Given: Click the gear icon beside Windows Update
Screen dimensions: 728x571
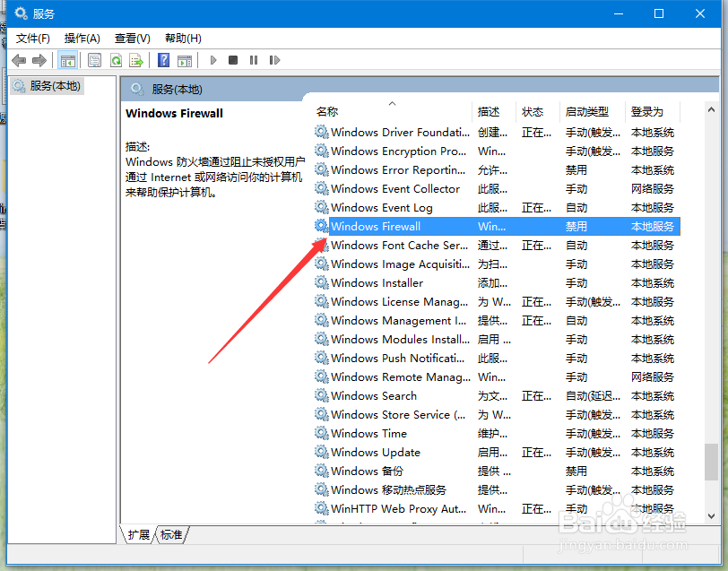Looking at the screenshot, I should 321,452.
